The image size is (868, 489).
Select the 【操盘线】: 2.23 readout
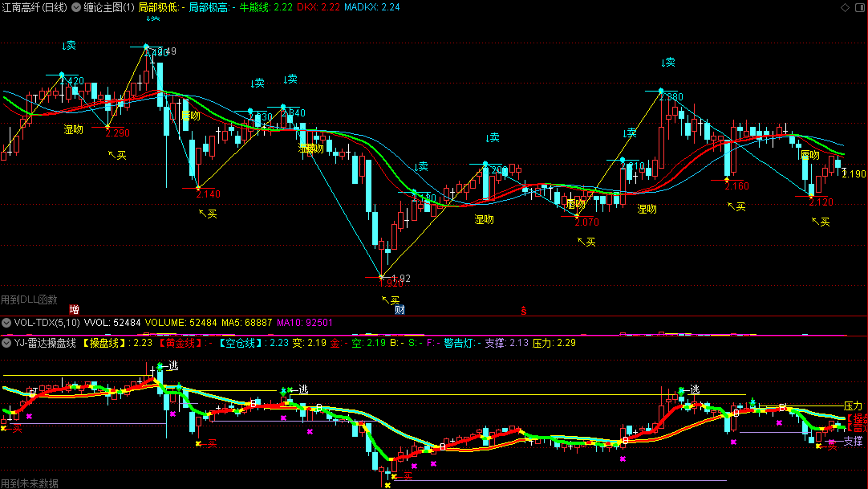pyautogui.click(x=116, y=343)
